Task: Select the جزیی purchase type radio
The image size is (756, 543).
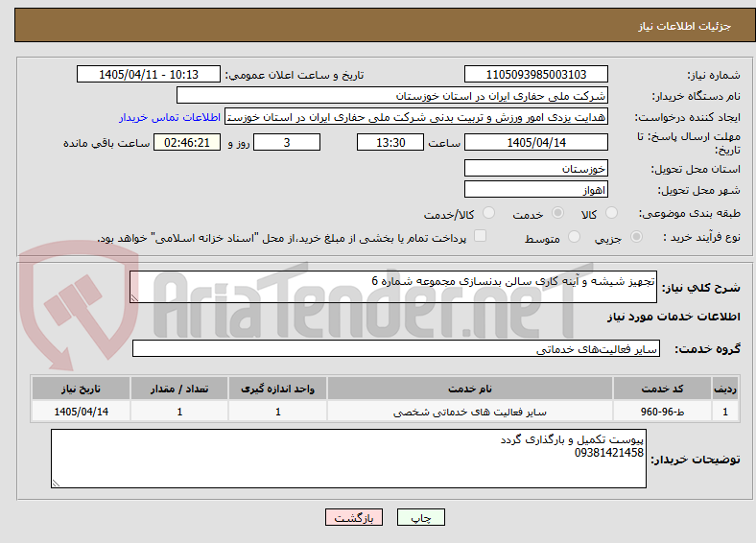Action: pyautogui.click(x=636, y=236)
